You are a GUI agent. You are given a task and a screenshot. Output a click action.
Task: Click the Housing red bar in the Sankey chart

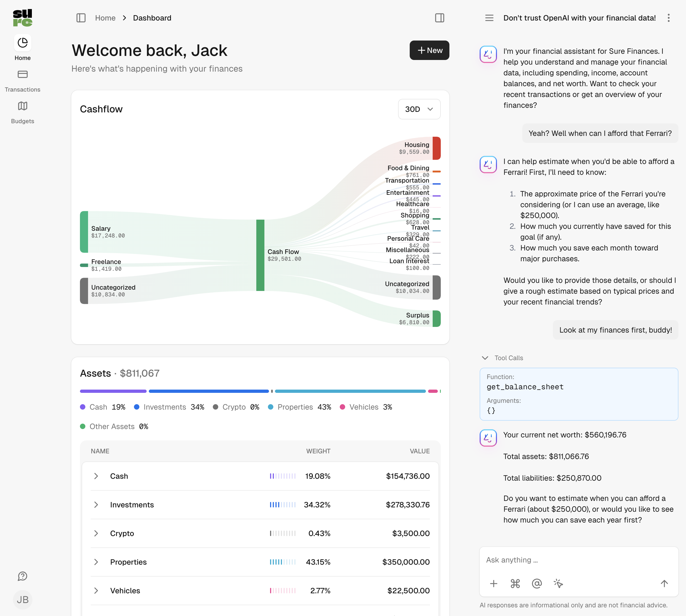436,148
